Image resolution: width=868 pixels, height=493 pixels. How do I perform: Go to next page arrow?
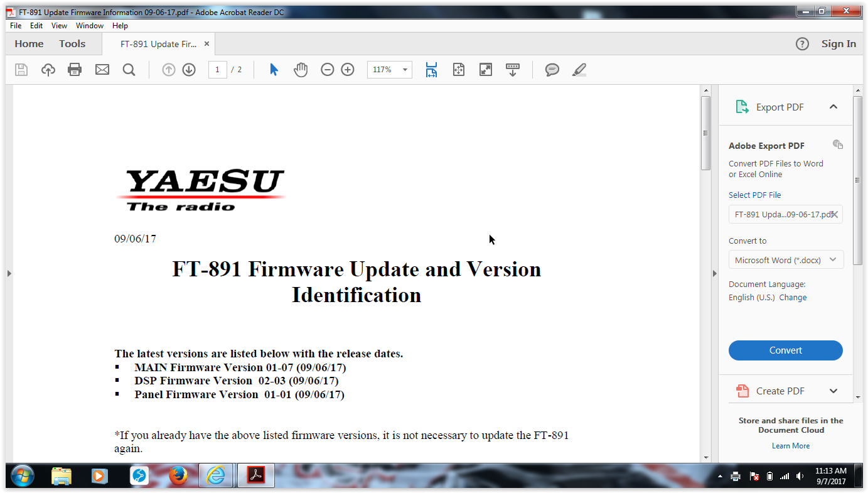tap(189, 70)
